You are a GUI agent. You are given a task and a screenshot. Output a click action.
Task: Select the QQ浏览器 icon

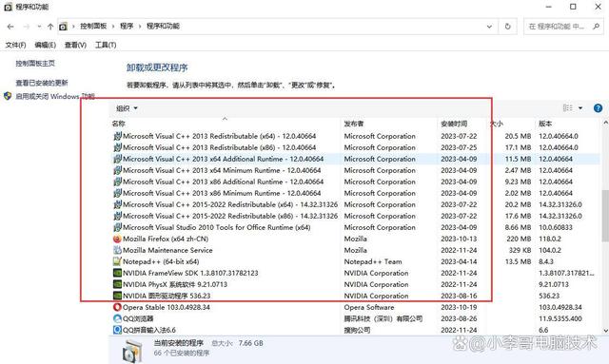tap(117, 318)
